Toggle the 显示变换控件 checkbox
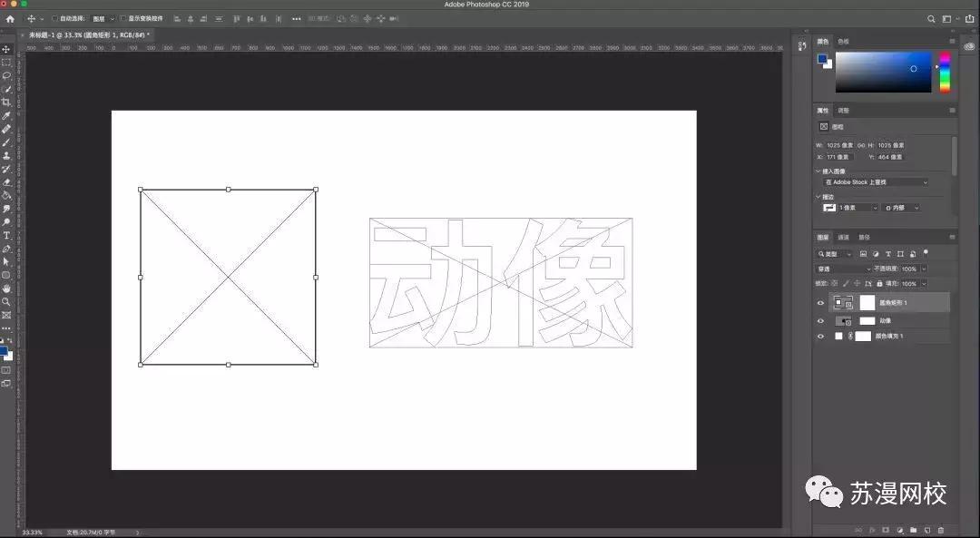The height and width of the screenshot is (538, 980). pyautogui.click(x=122, y=18)
